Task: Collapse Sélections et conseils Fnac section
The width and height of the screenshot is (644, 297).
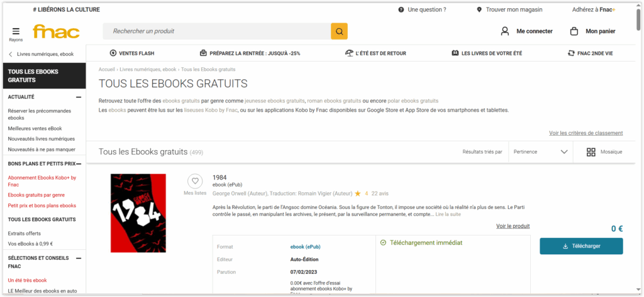Action: pos(79,258)
